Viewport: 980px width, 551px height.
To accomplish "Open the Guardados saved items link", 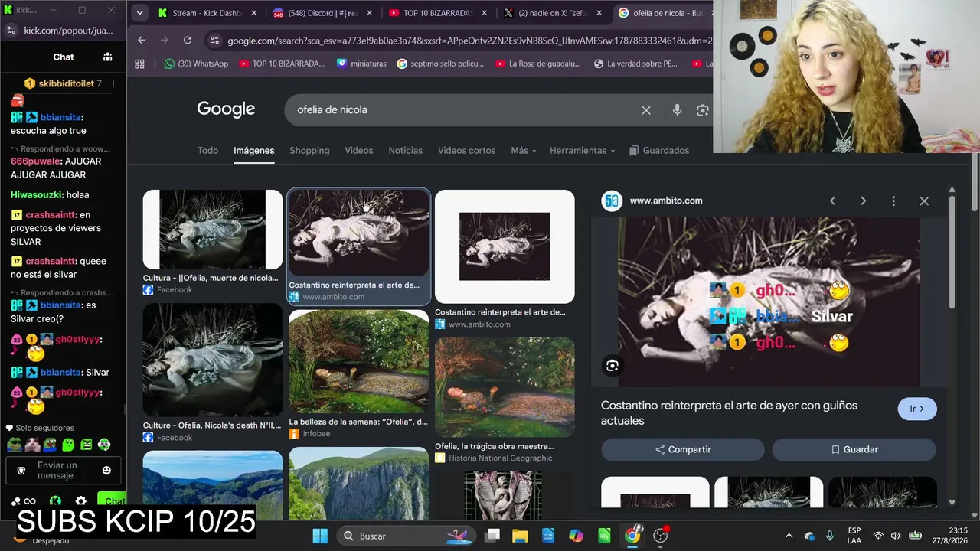I will pos(659,151).
